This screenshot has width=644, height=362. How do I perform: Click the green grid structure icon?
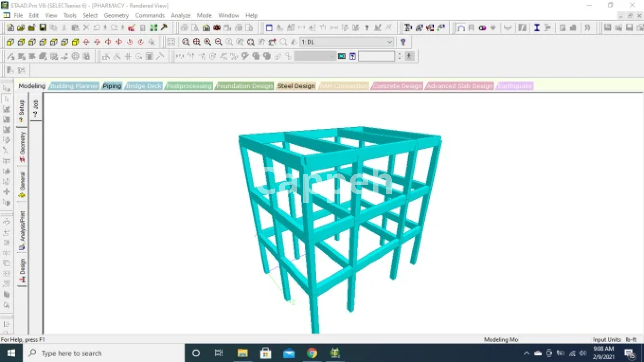154,28
